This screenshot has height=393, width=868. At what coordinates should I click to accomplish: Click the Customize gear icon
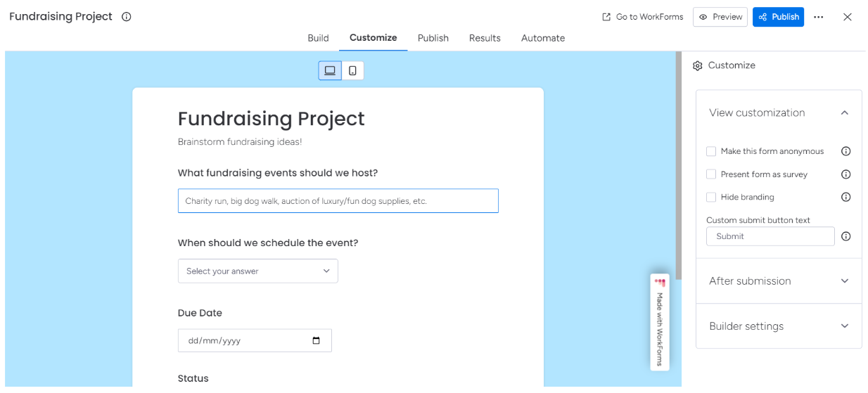[698, 65]
